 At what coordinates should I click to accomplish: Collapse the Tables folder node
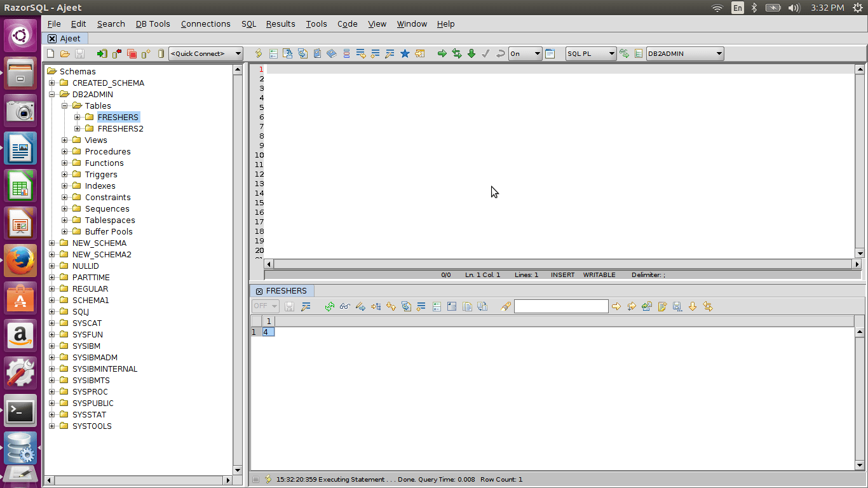click(x=65, y=105)
